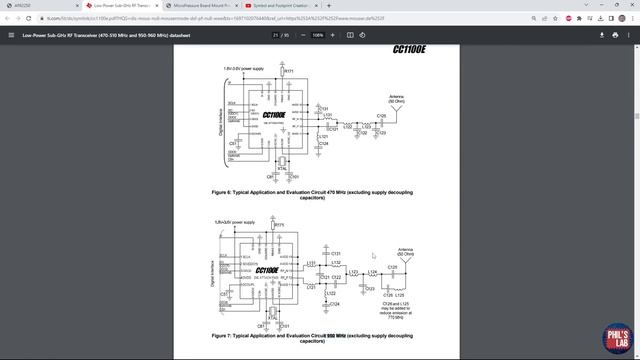Viewport: 640px width, 360px height.
Task: Open the tab search dropdown chevron
Action: [586, 5]
